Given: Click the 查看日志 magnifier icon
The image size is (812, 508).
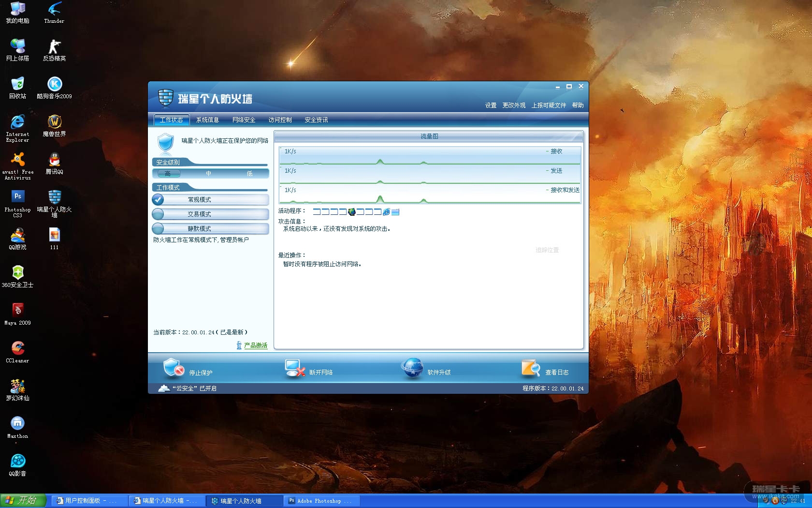Looking at the screenshot, I should [x=531, y=368].
